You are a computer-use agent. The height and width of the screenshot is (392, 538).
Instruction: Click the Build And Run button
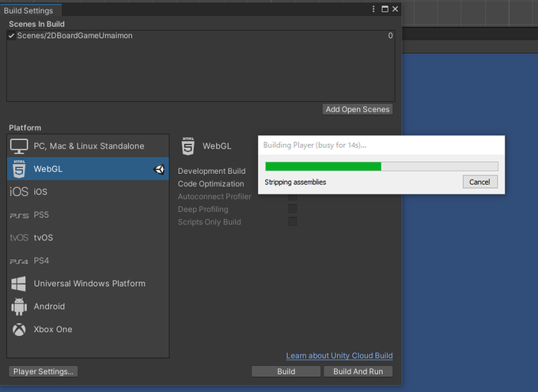[x=358, y=371]
